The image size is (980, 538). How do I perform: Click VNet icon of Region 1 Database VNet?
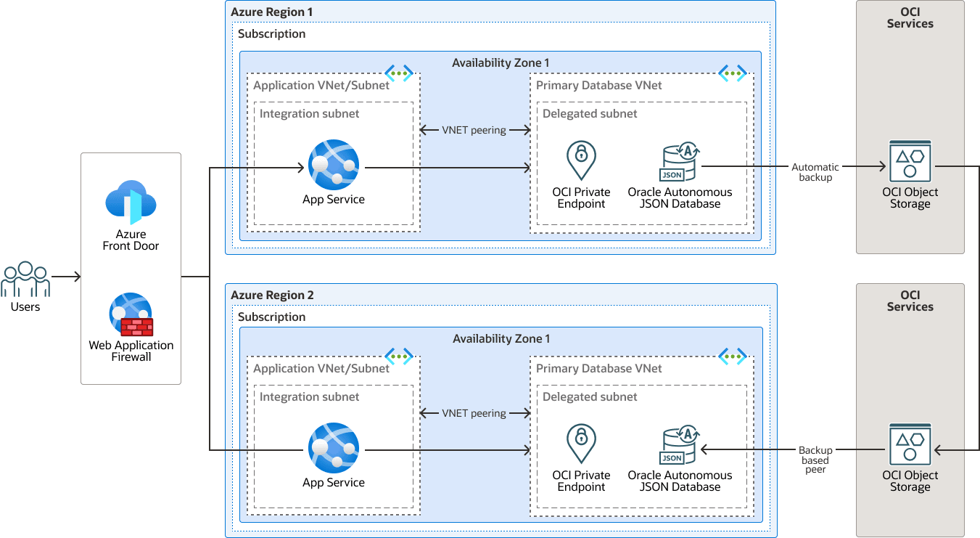733,73
